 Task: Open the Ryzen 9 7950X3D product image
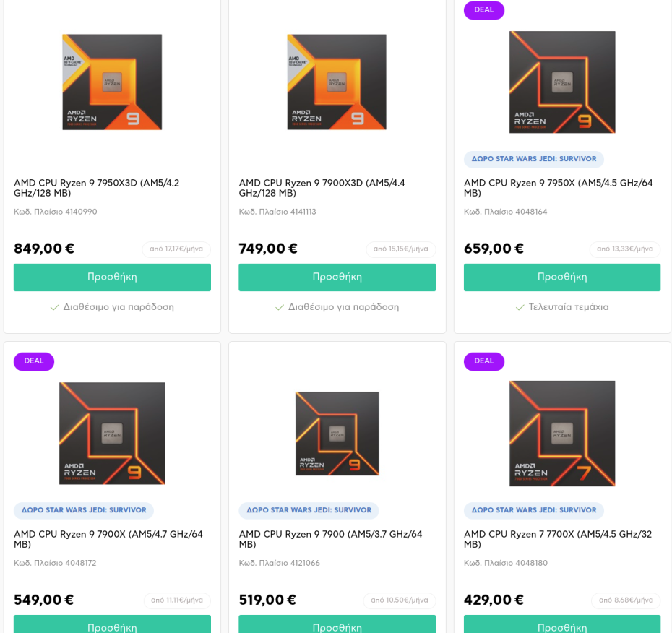112,82
